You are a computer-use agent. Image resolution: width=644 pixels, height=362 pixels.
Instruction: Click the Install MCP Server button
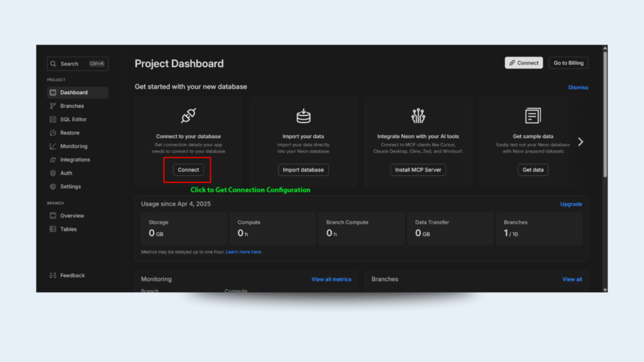(418, 170)
